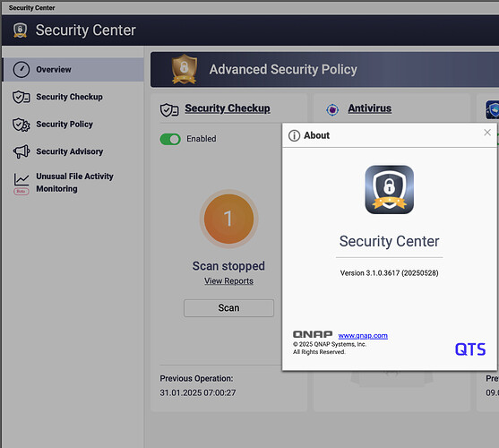The height and width of the screenshot is (448, 499).
Task: Click the partially visible third card icon
Action: pos(493,110)
